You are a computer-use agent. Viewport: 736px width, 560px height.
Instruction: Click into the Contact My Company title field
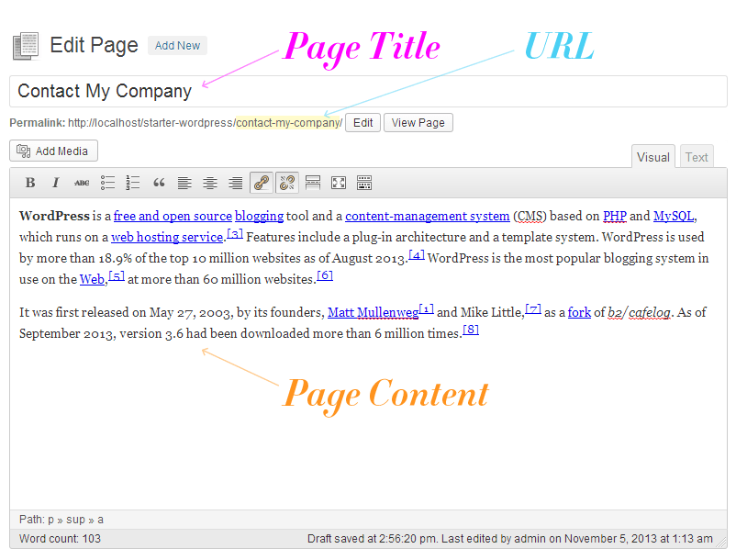368,91
